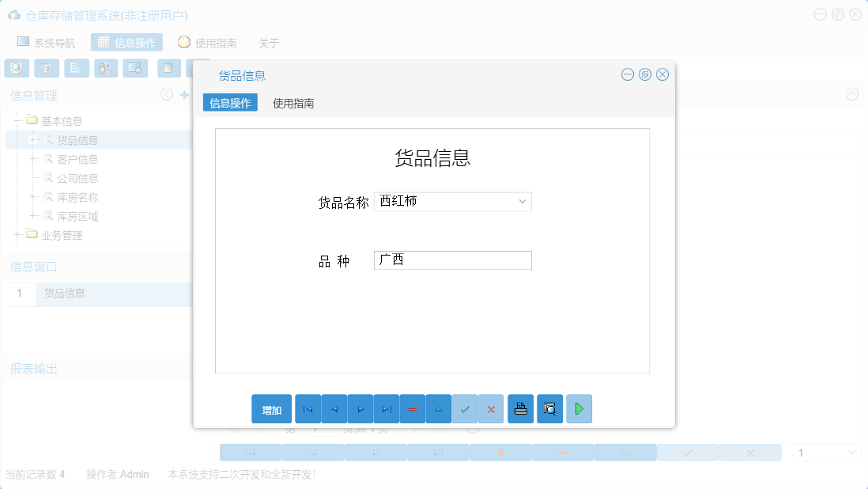Click the 品种 input field showing 广西

(452, 260)
